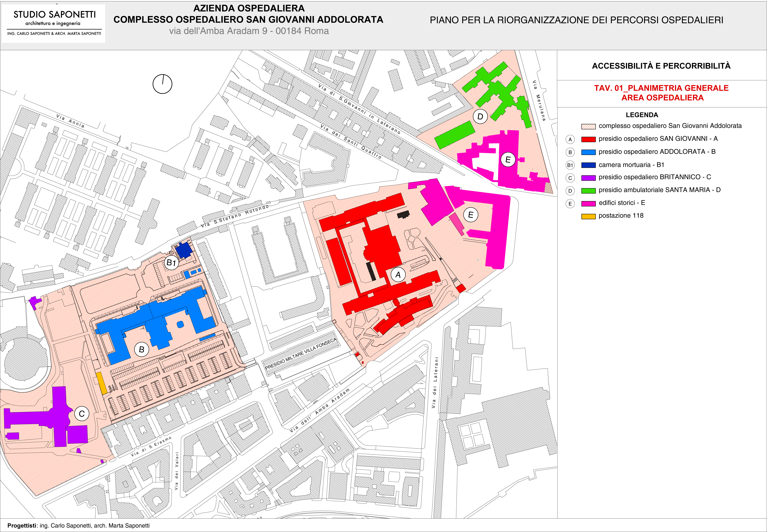Click the 'LEGENDA' heading

click(x=642, y=115)
